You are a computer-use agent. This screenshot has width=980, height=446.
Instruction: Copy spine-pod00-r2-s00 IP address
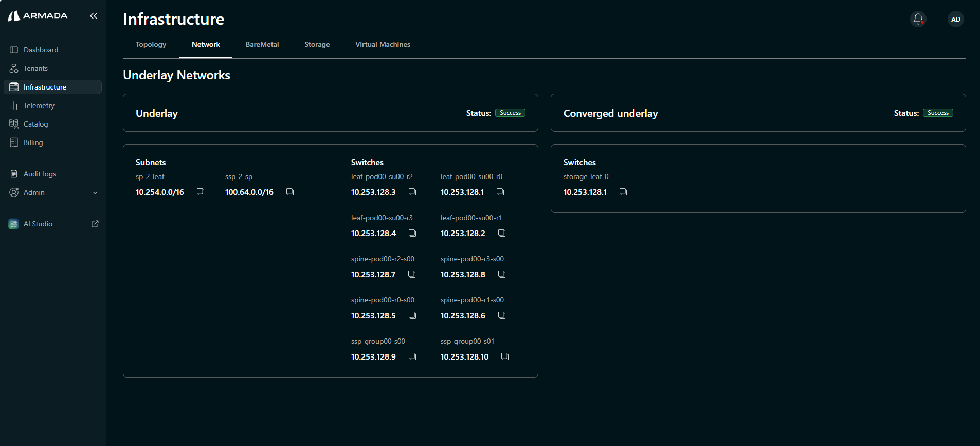pyautogui.click(x=412, y=274)
